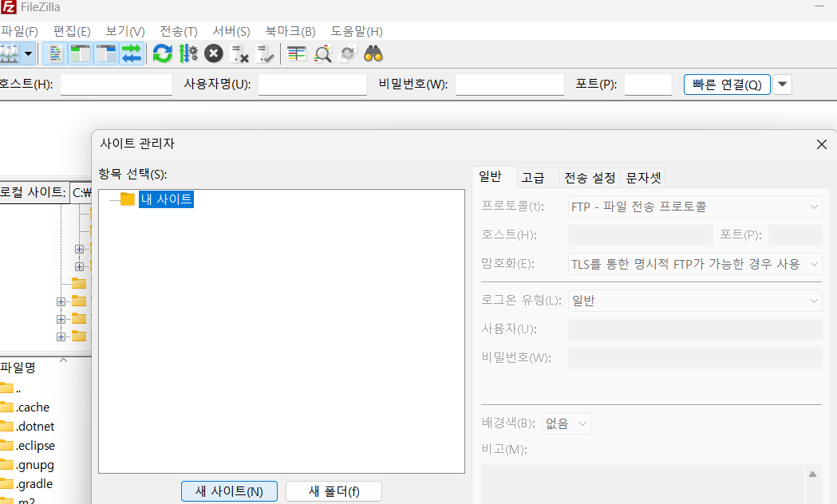Switch to the 문자셋 tab

[x=642, y=178]
